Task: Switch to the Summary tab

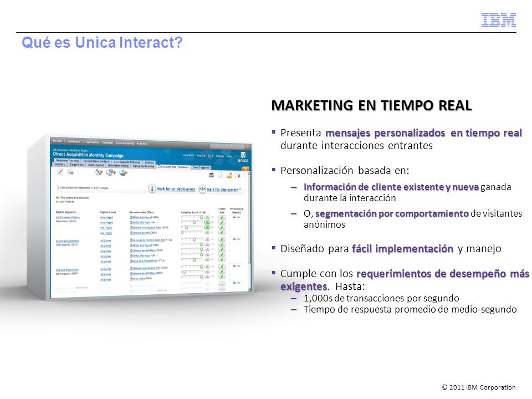Action: point(60,164)
